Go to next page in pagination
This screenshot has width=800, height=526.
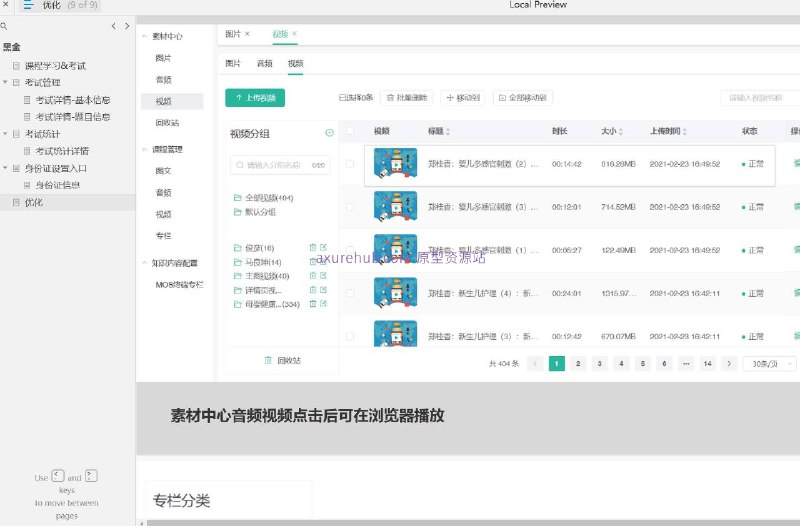[x=729, y=364]
